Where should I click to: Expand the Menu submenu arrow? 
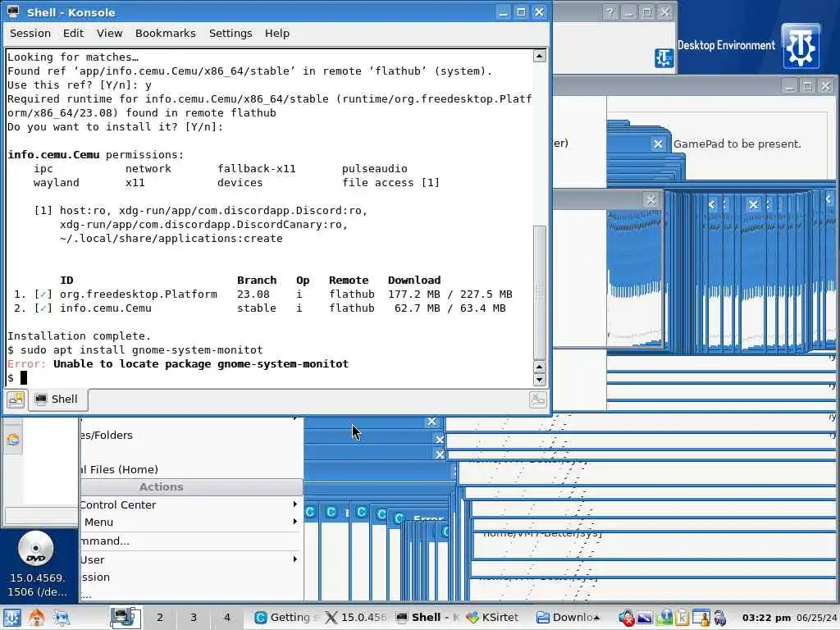pyautogui.click(x=294, y=521)
